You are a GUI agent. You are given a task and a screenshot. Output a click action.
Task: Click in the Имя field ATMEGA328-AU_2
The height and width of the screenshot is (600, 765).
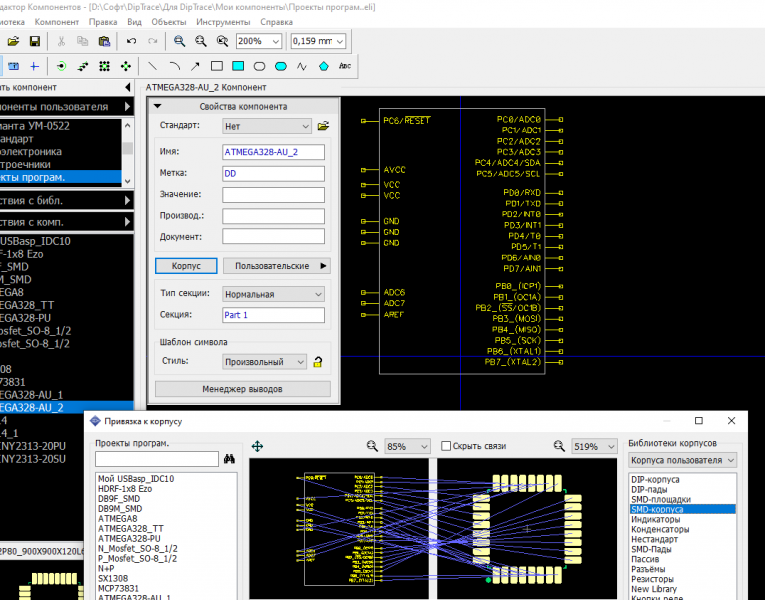click(x=273, y=152)
